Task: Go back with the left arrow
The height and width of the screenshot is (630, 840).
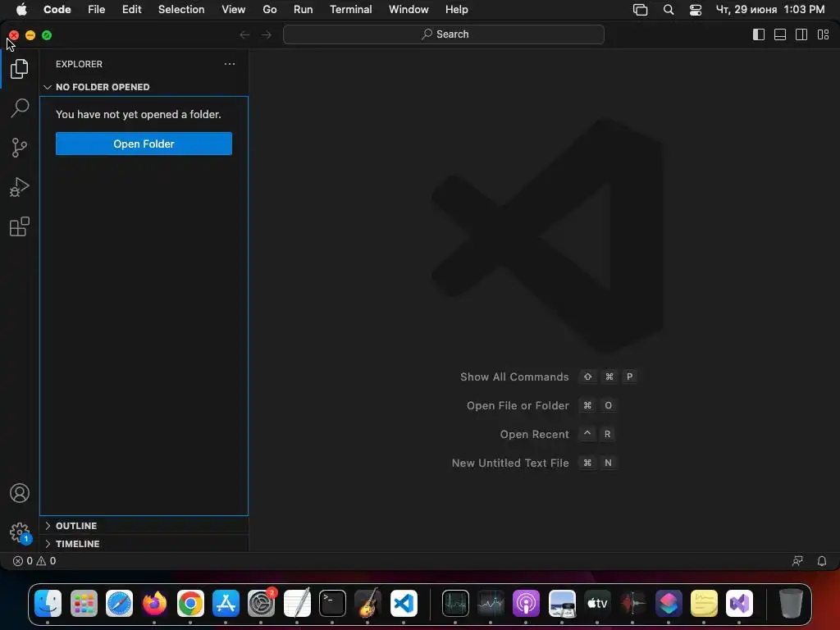Action: (x=244, y=34)
